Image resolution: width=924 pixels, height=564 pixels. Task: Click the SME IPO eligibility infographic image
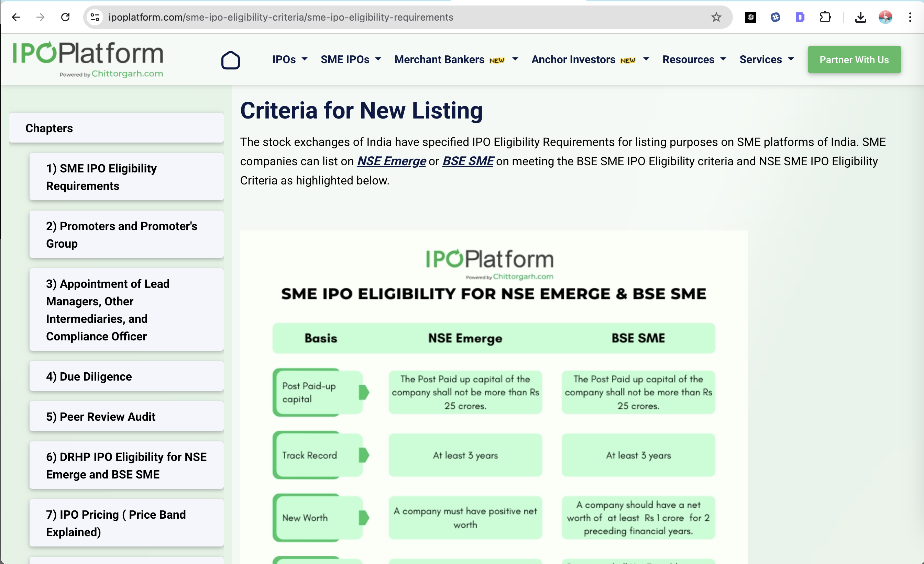point(494,397)
